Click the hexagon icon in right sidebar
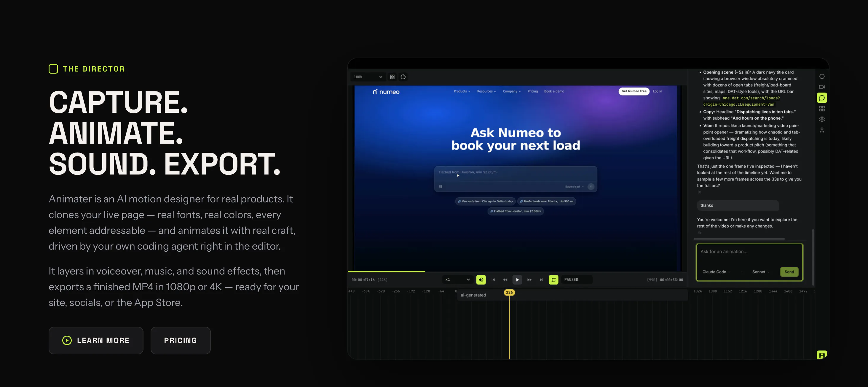Image resolution: width=868 pixels, height=387 pixels. 822,77
